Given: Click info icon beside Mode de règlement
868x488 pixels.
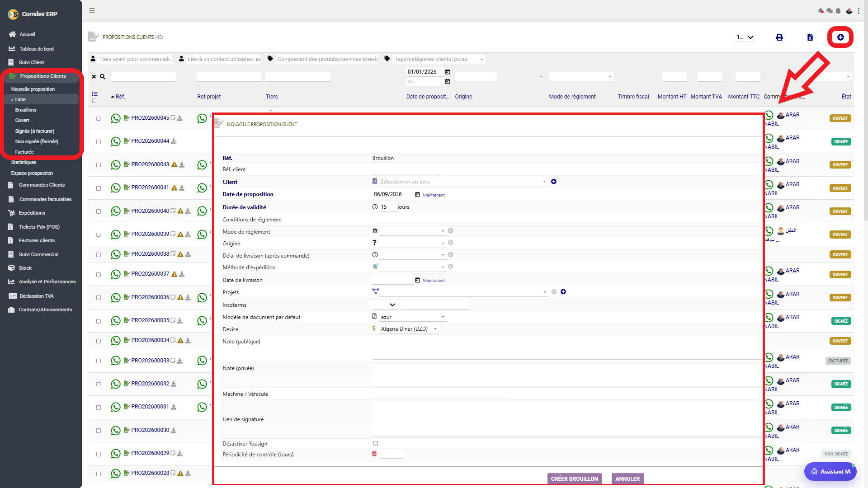Looking at the screenshot, I should click(451, 231).
